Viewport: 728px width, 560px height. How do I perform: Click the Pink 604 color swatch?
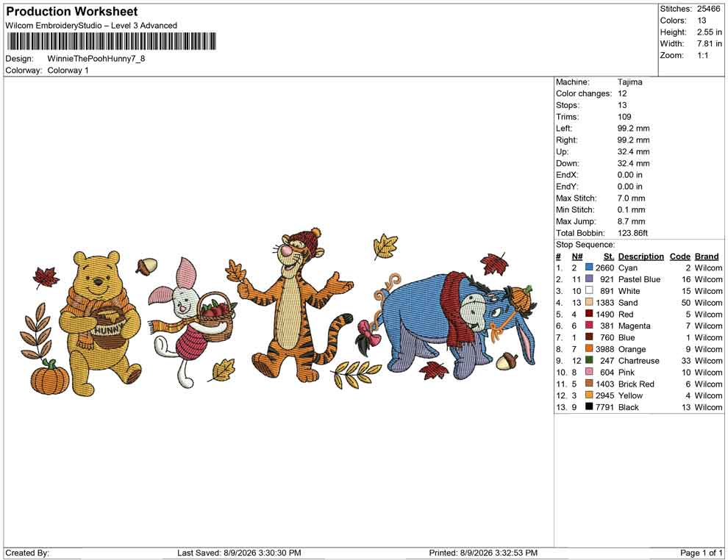[589, 372]
